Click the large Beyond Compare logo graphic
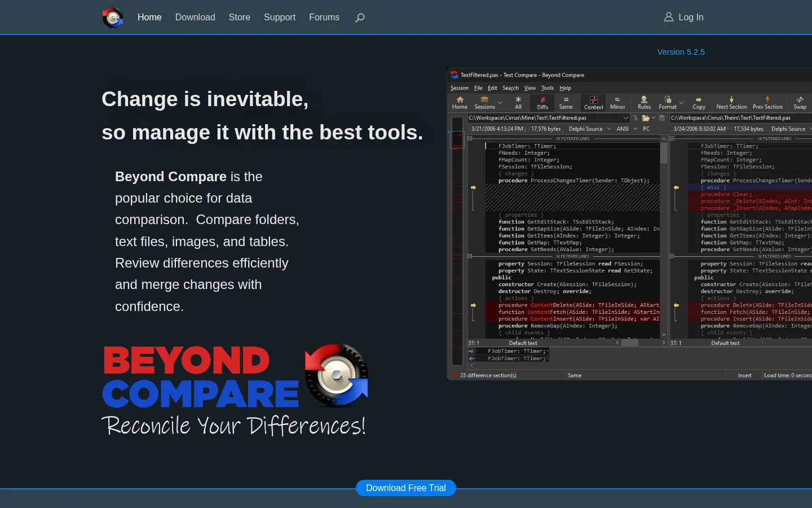812x508 pixels. coord(235,389)
